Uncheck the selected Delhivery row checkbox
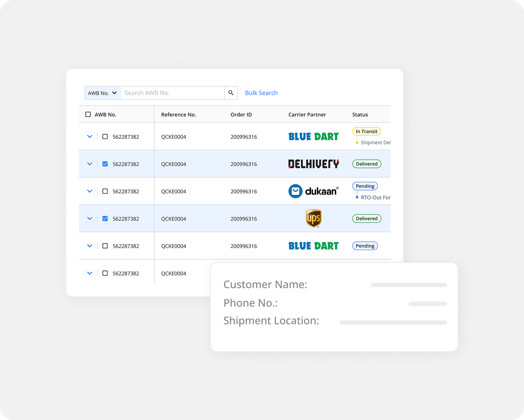Image resolution: width=524 pixels, height=420 pixels. pos(105,164)
